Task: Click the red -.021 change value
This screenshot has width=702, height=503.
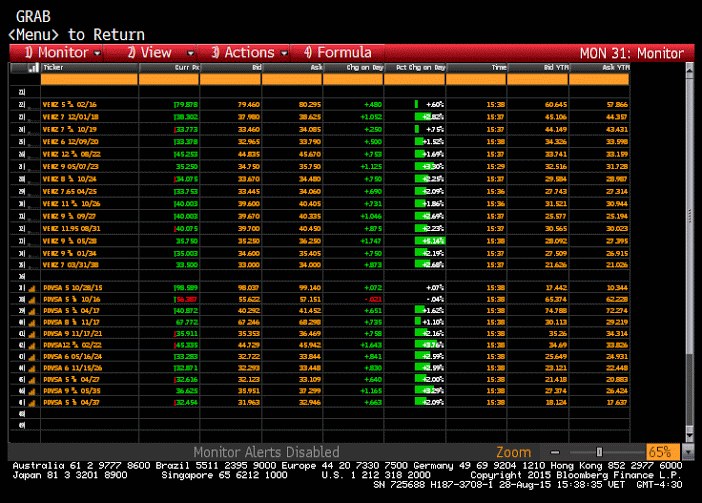Action: point(373,299)
